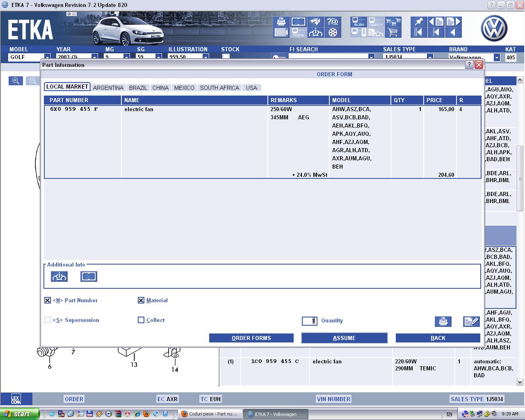The width and height of the screenshot is (525, 420).
Task: Click the NORA icon
Action: point(299,32)
